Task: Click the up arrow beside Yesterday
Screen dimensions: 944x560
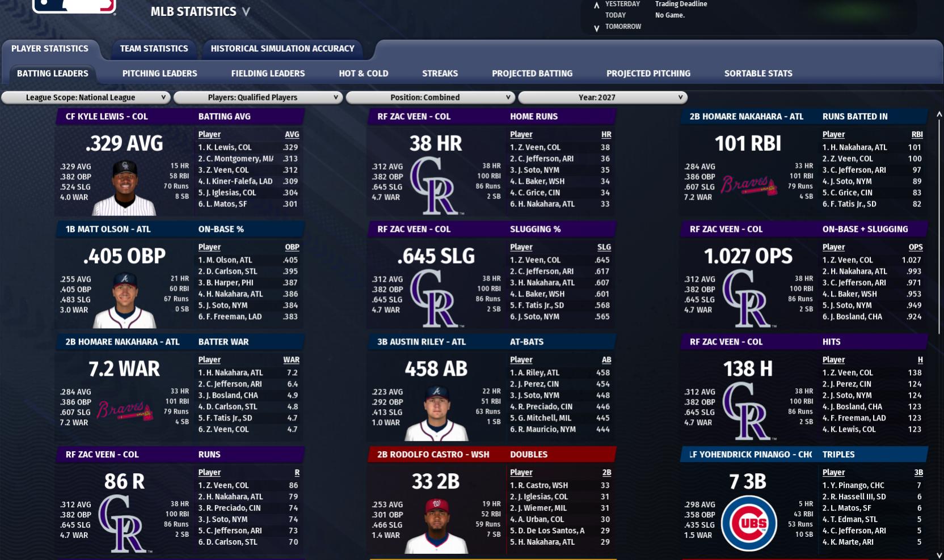Action: [x=596, y=5]
